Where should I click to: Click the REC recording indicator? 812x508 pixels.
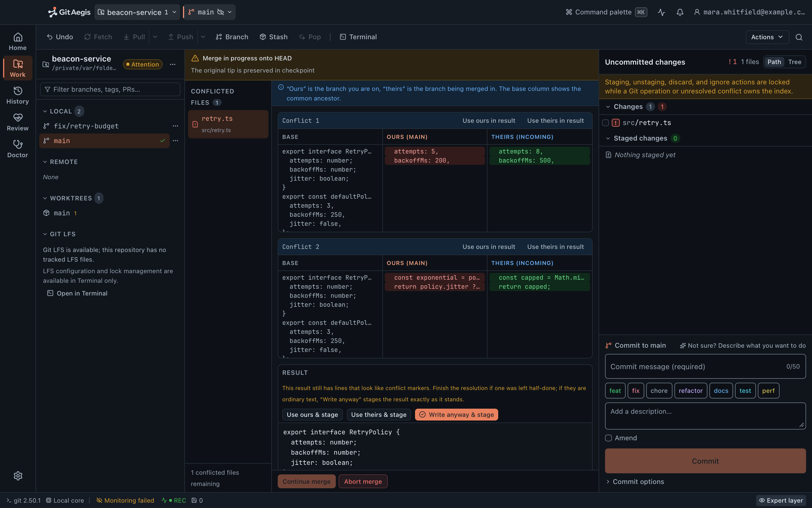coord(174,500)
